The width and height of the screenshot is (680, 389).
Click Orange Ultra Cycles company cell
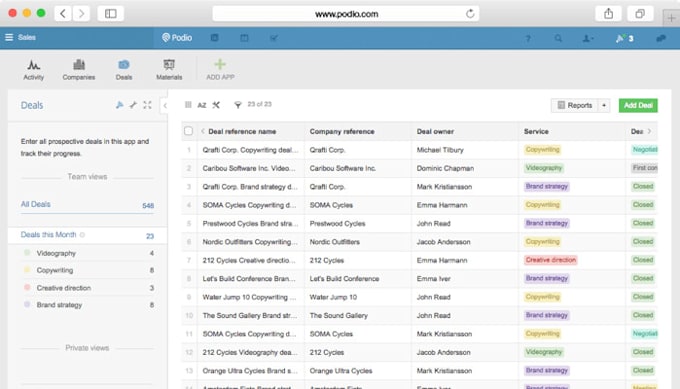click(340, 371)
